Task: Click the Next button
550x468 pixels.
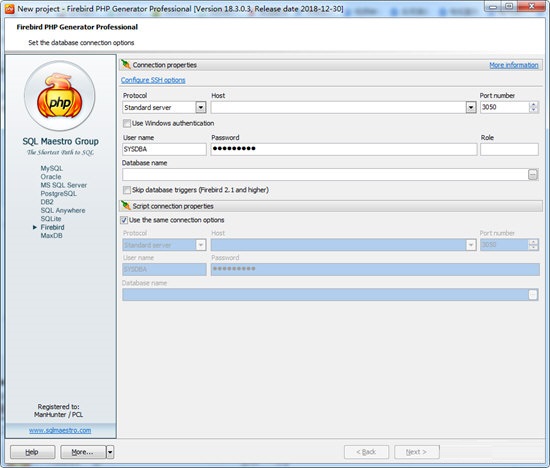Action: 417,452
